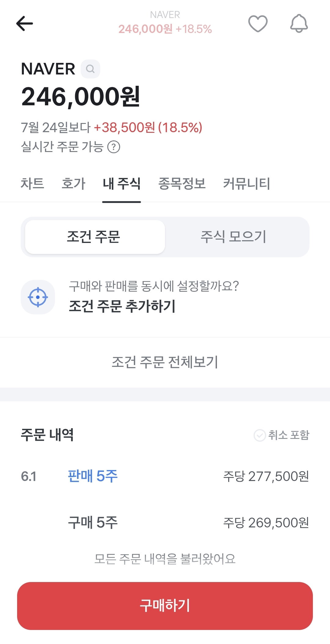Image resolution: width=330 pixels, height=644 pixels.
Task: Tap the search icon beside NAVER
Action: pos(90,69)
